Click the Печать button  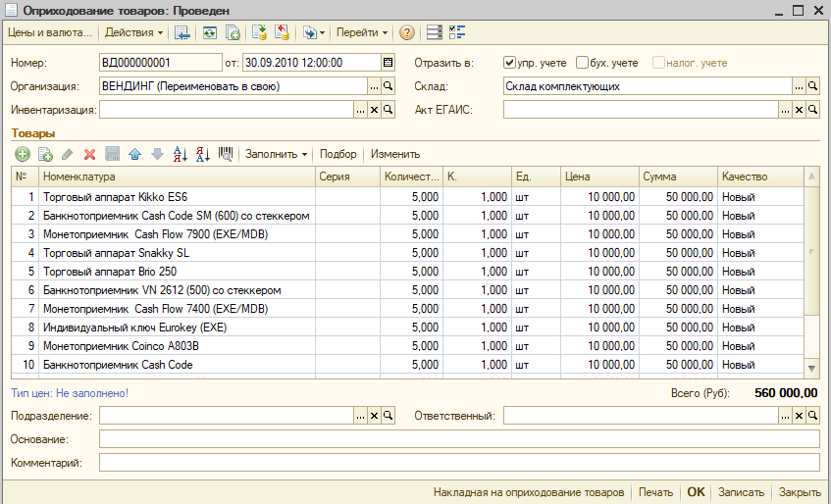[x=655, y=492]
